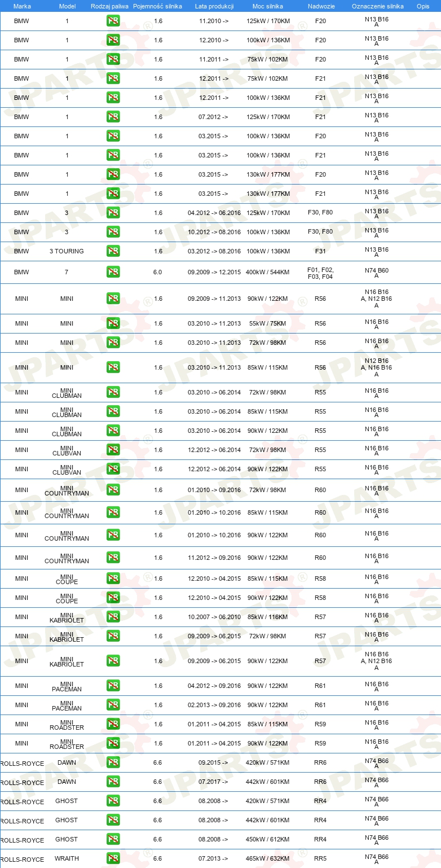This screenshot has height=868, width=441.
Task: Click the fuel icon for Rolls-Royce DAWN 09.2015
Action: coord(113,762)
